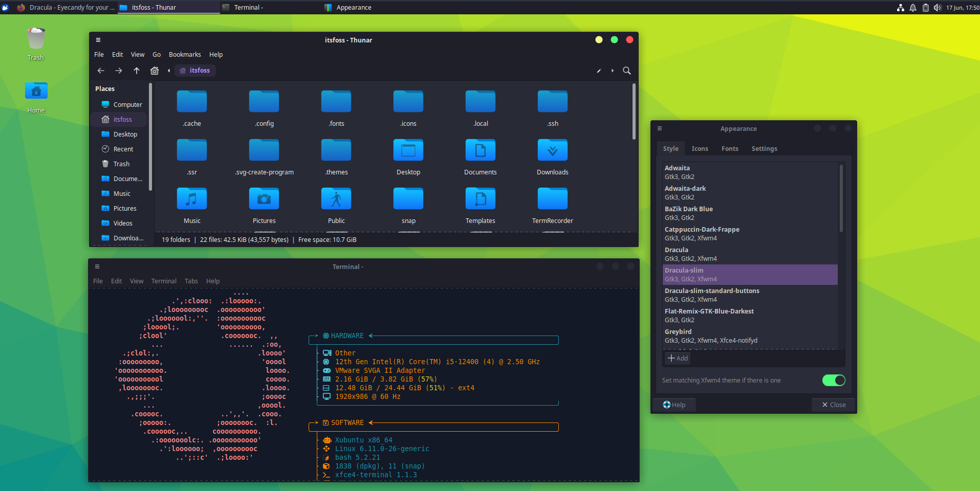
Task: Edit the path bar with the pencil icon
Action: [x=599, y=71]
